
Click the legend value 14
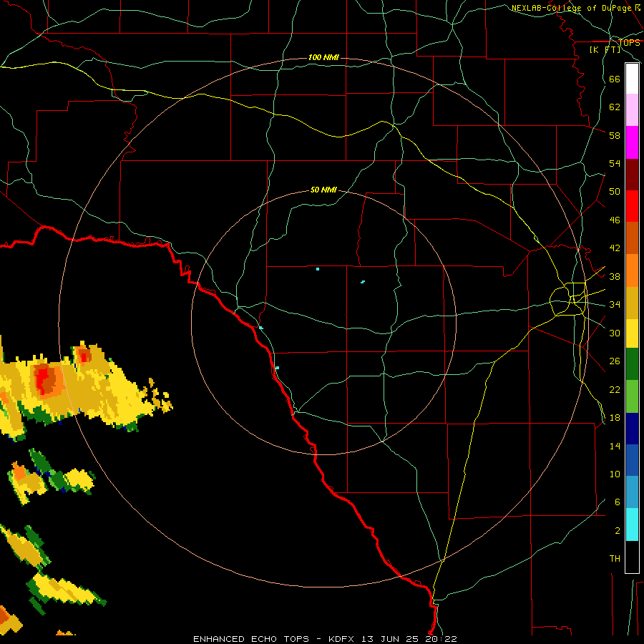coord(615,446)
